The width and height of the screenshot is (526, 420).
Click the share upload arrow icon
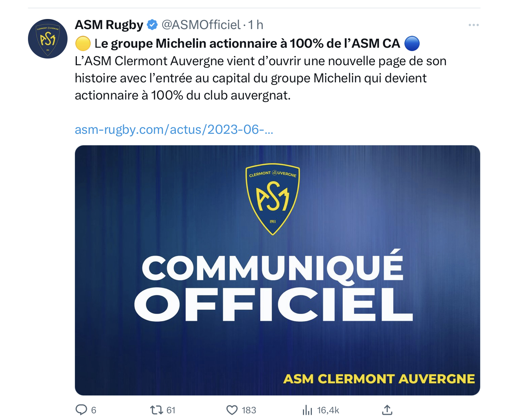click(387, 410)
